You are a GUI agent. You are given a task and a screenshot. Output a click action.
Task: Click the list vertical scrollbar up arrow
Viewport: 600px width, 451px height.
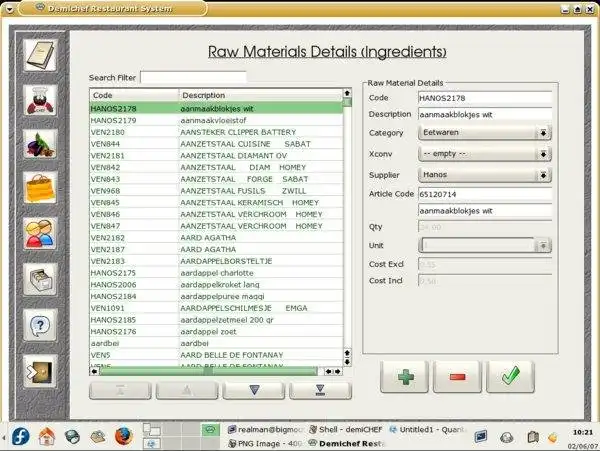coord(347,93)
